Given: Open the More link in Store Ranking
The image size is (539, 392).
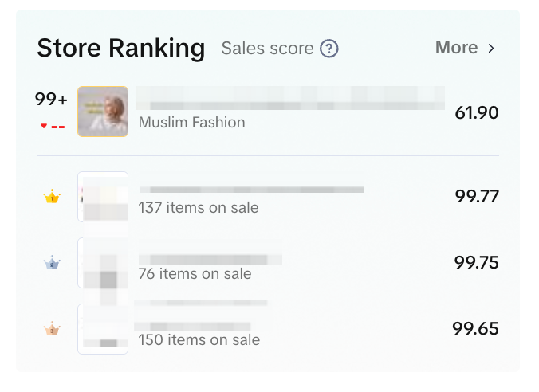Looking at the screenshot, I should coord(457,48).
